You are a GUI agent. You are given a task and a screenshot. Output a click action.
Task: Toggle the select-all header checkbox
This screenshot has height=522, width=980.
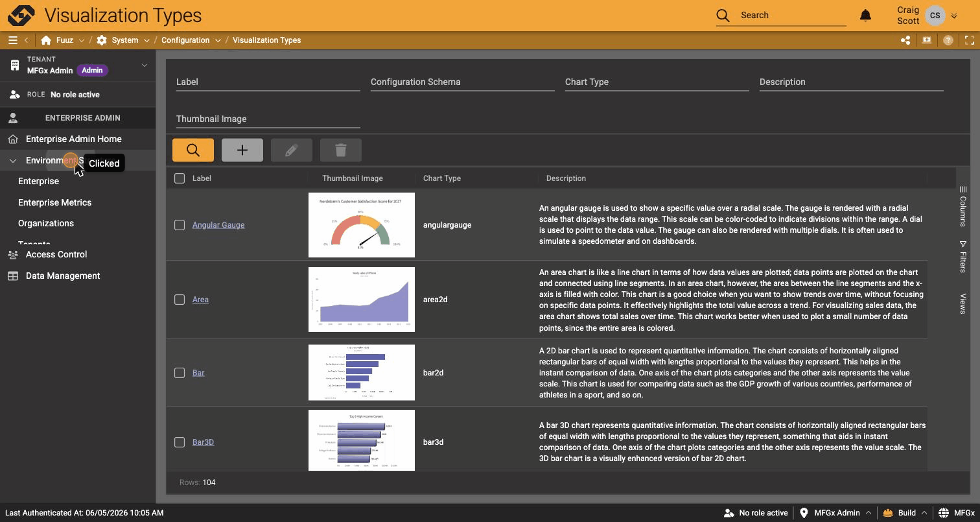(180, 178)
